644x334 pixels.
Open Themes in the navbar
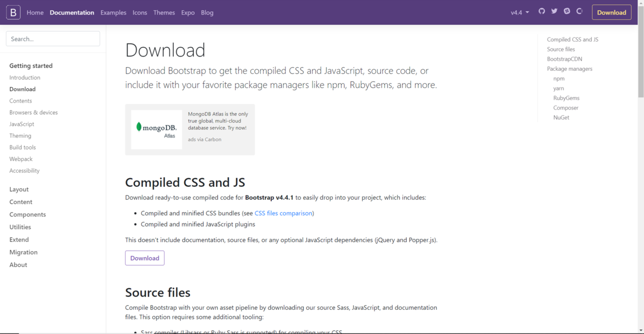click(x=164, y=12)
